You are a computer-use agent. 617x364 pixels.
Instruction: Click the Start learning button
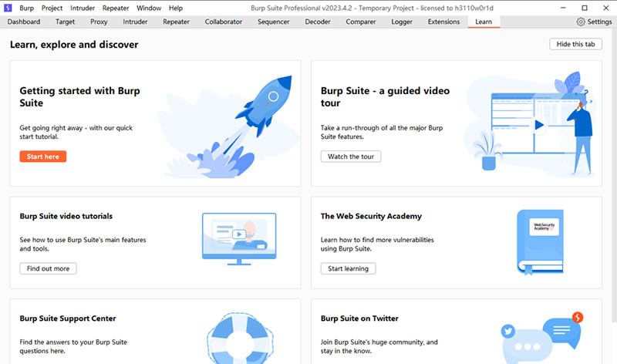click(x=349, y=268)
